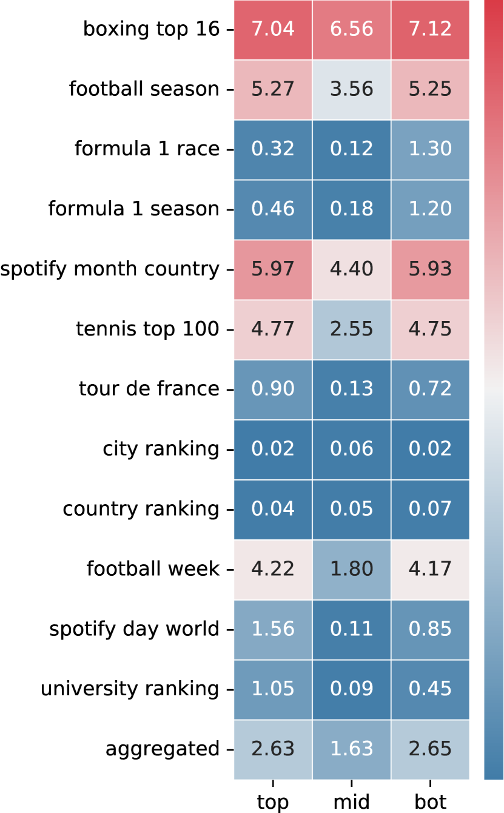
Task: Click the formula 1 season top cell 0.46
Action: pyautogui.click(x=273, y=209)
